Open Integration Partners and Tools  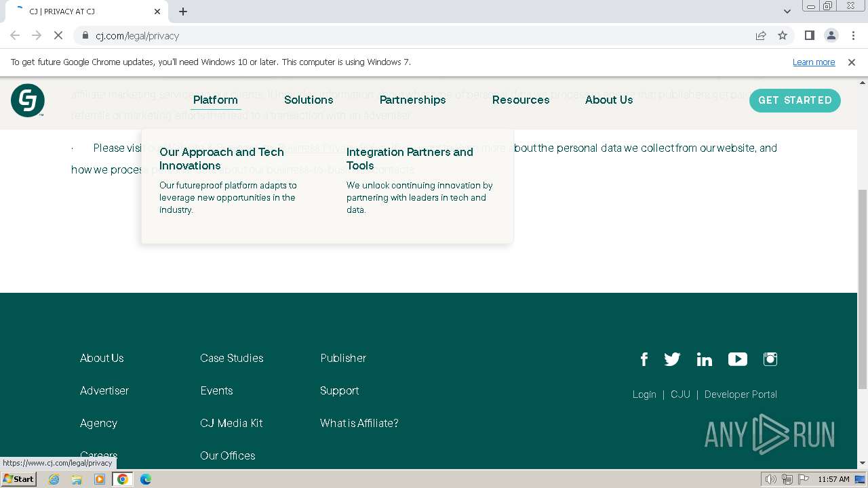[x=410, y=159]
